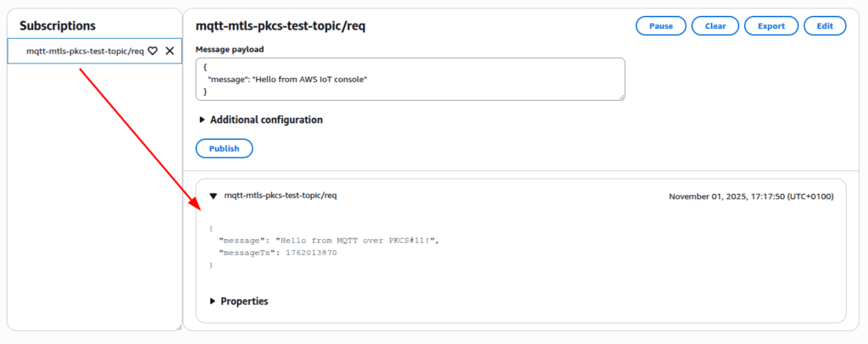Click the bold topic title above the payload
The image size is (868, 344).
(x=281, y=26)
